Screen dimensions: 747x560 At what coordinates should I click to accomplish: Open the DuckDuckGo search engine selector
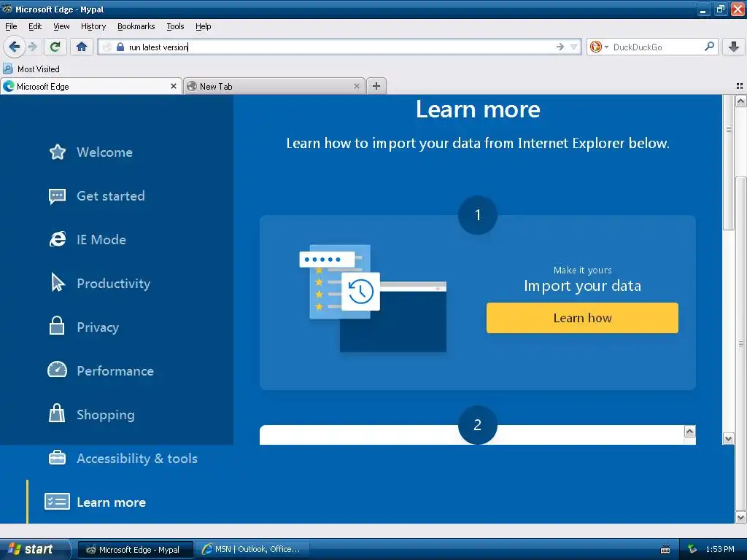[x=599, y=47]
